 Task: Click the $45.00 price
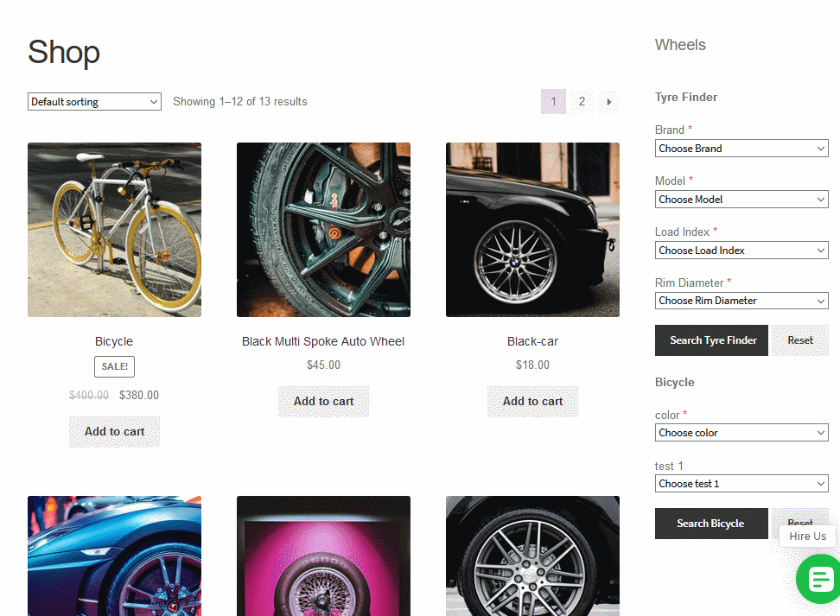(323, 365)
